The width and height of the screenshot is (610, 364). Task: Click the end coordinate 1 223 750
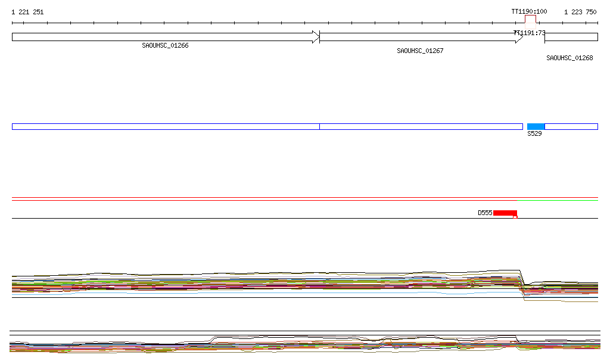tap(580, 12)
